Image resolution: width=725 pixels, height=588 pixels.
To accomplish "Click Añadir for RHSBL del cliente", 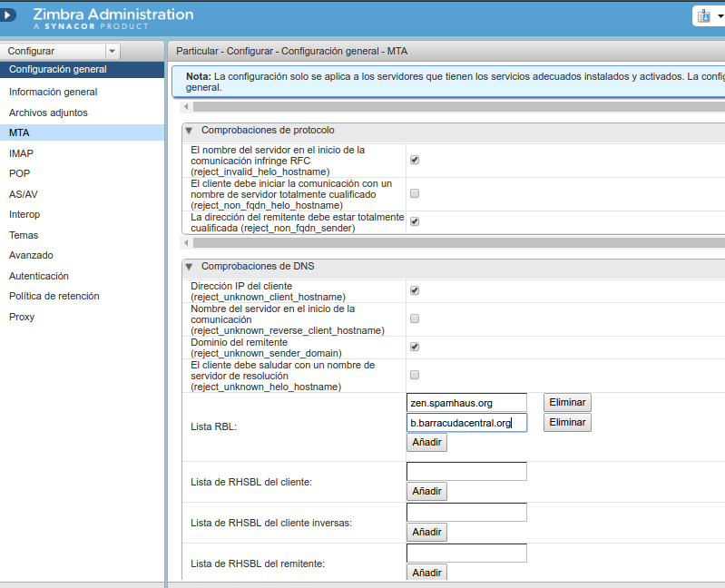I will point(426,492).
